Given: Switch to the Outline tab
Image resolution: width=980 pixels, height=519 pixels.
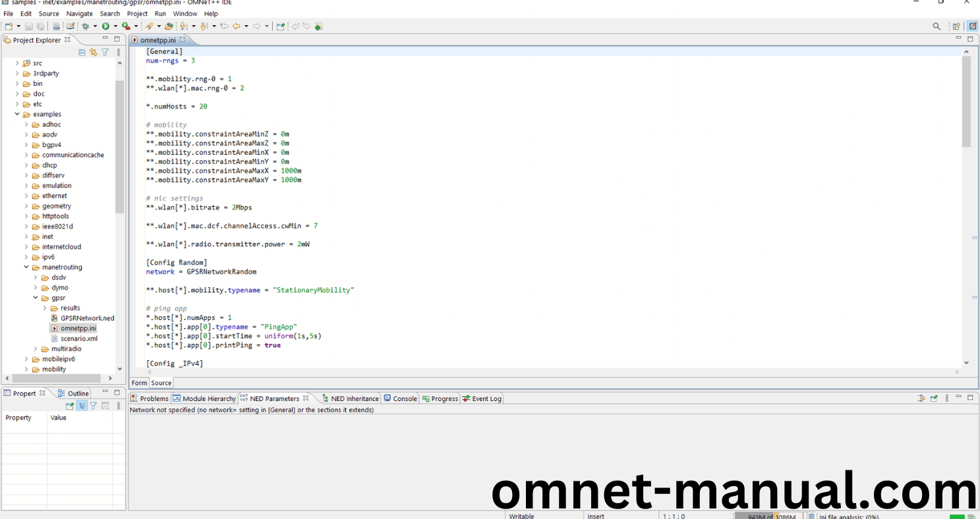Looking at the screenshot, I should tap(72, 393).
